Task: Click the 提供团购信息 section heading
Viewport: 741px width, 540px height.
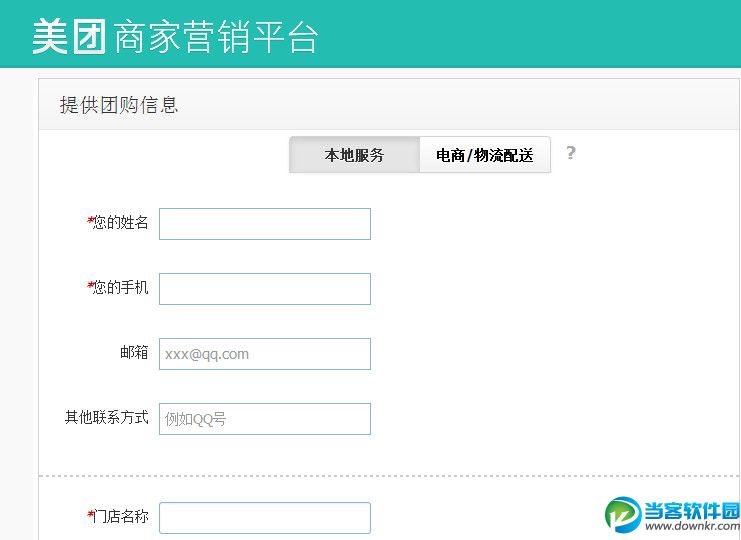Action: tap(119, 105)
